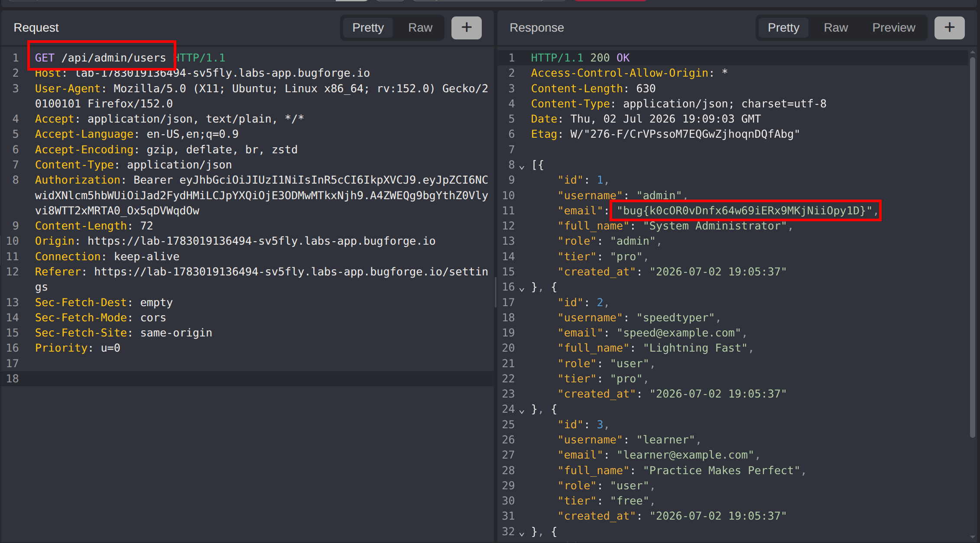Switch Response view to Pretty
The width and height of the screenshot is (980, 543).
coord(783,28)
